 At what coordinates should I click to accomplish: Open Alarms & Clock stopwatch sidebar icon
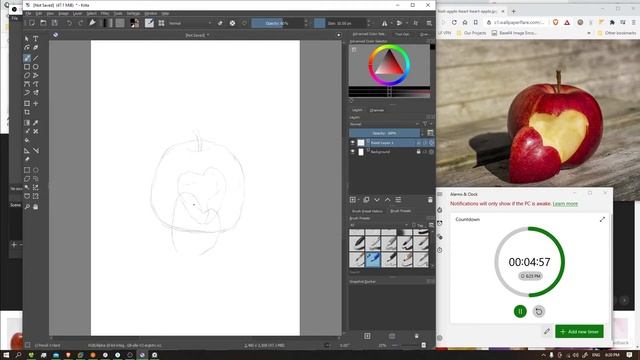pyautogui.click(x=440, y=250)
